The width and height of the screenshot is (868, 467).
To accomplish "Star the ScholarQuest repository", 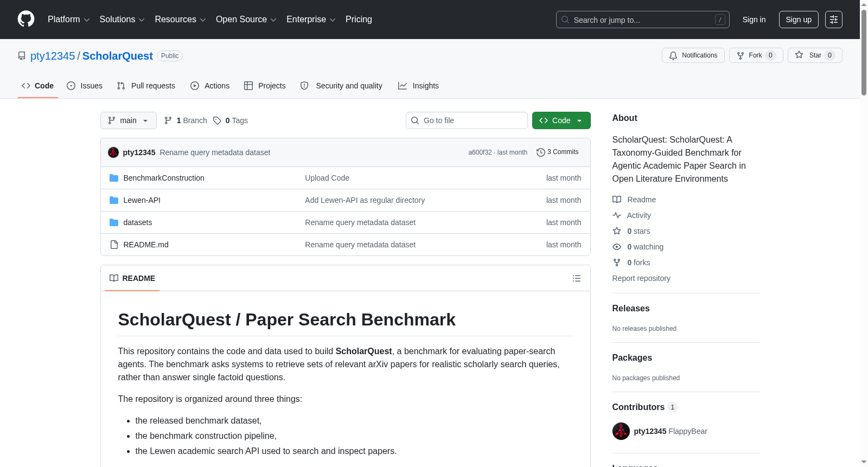I will (815, 55).
